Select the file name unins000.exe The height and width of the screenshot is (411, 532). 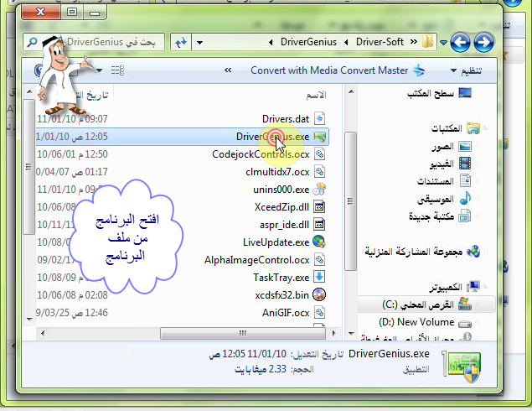click(281, 190)
